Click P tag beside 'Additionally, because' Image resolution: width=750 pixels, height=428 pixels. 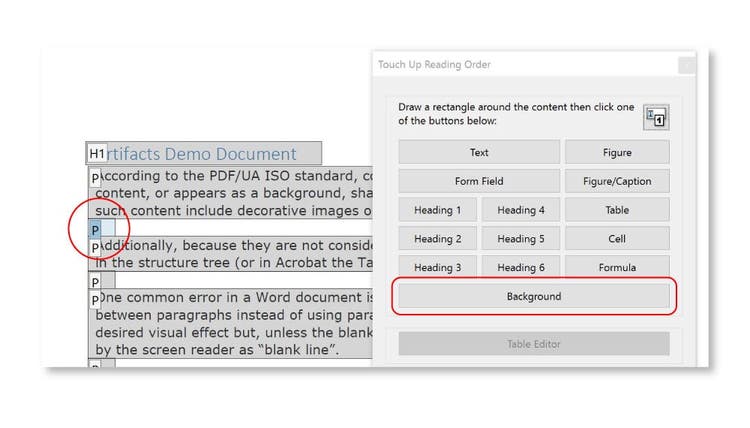point(95,246)
